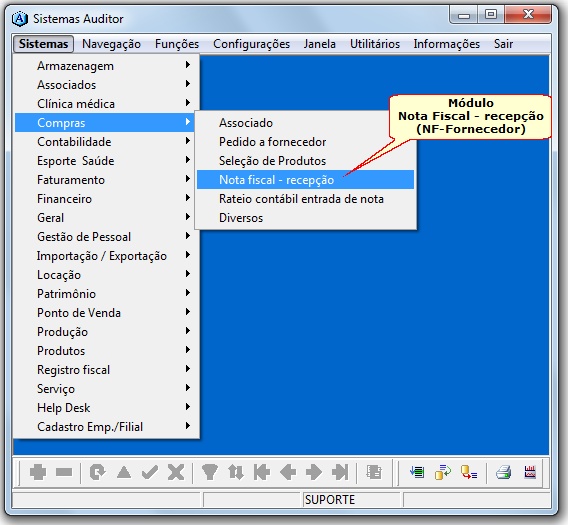Viewport: 568px width, 525px height.
Task: Expand the Armazenagem submenu arrow
Action: [188, 65]
